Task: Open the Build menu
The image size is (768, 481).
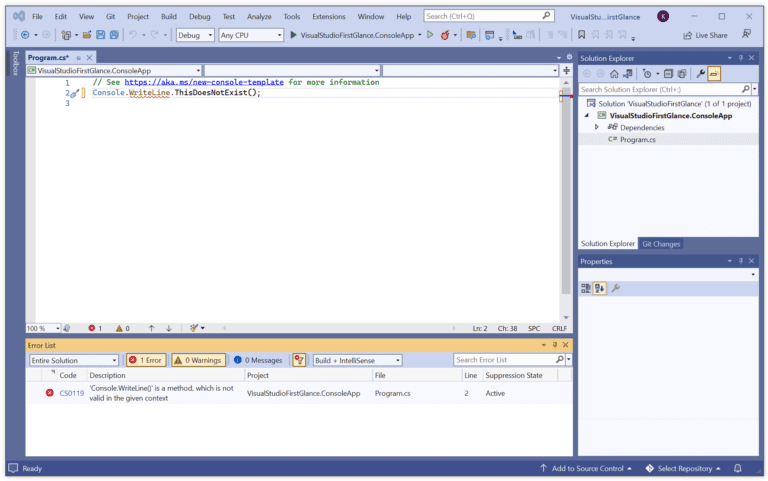Action: coord(168,17)
